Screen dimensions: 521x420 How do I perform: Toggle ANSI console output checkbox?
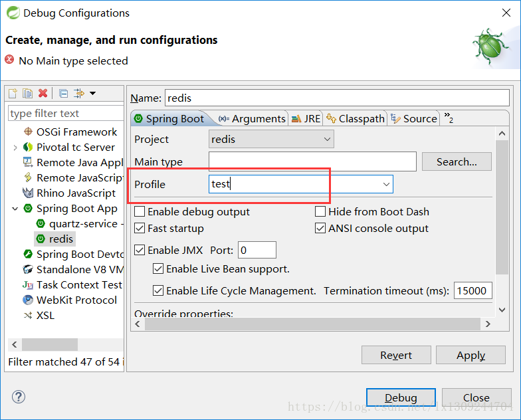[320, 229]
